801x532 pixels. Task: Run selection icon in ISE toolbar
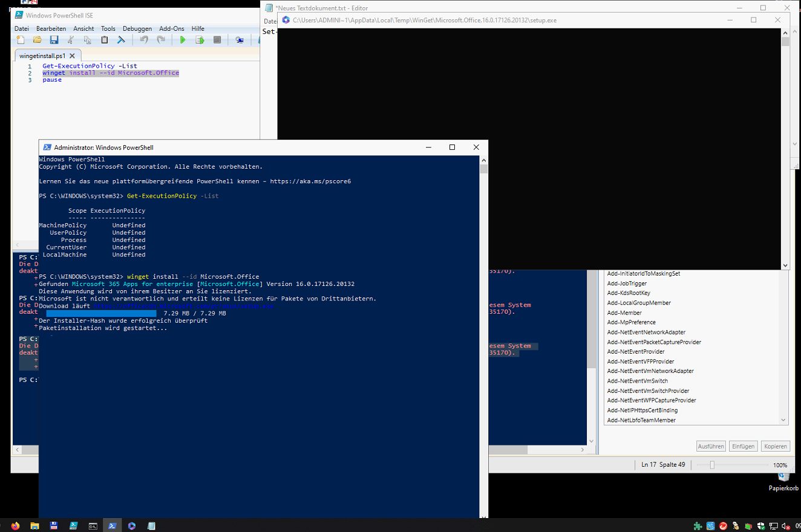(x=200, y=40)
